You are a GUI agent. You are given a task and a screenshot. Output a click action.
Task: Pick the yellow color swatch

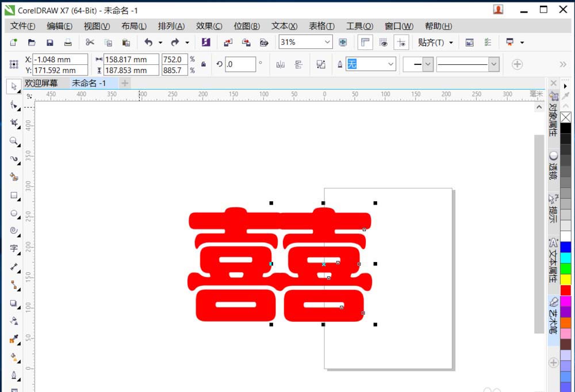click(566, 279)
